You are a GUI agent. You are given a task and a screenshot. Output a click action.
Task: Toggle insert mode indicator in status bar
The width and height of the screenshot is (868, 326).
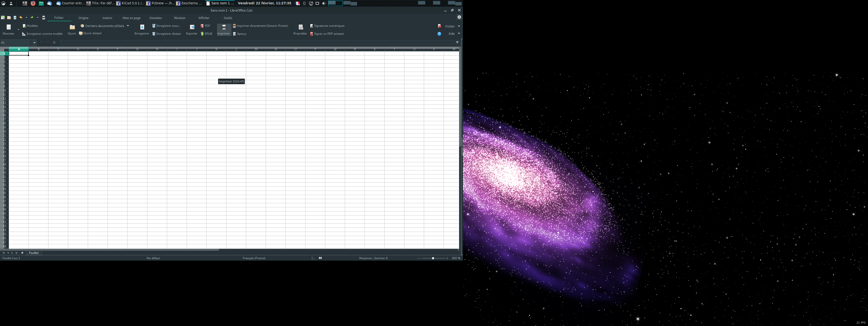(x=313, y=258)
